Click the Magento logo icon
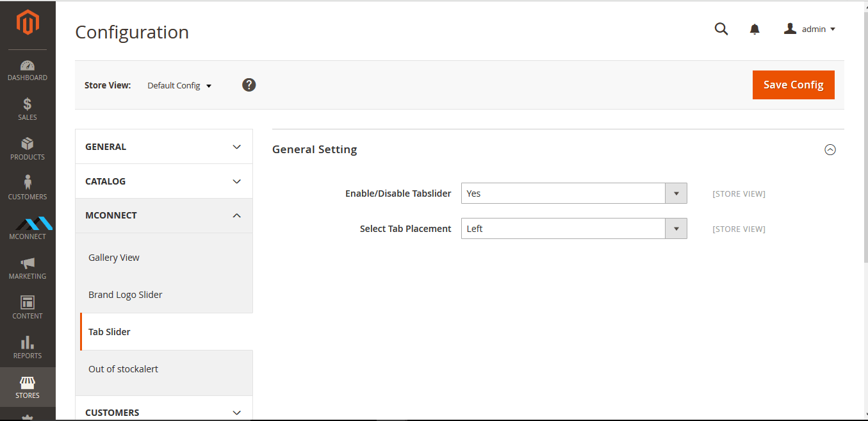Image resolution: width=868 pixels, height=421 pixels. pos(28,24)
